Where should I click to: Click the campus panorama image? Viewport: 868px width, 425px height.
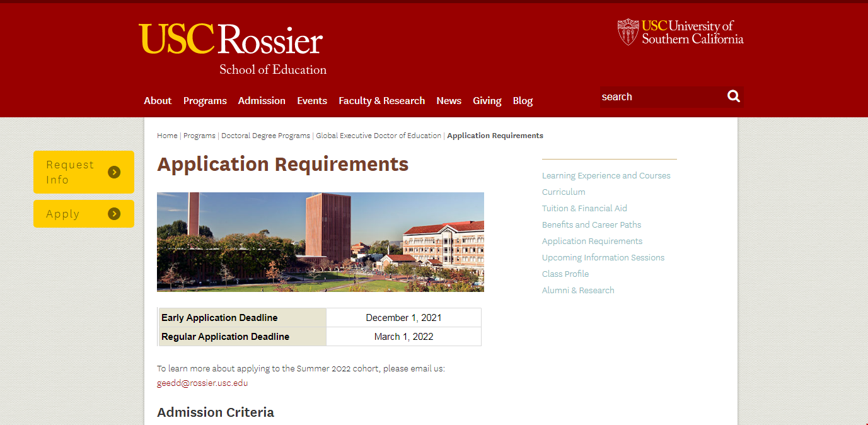tap(320, 242)
